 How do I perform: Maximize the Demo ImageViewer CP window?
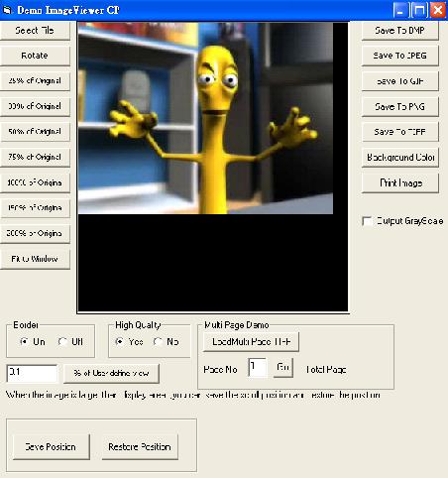coord(419,10)
